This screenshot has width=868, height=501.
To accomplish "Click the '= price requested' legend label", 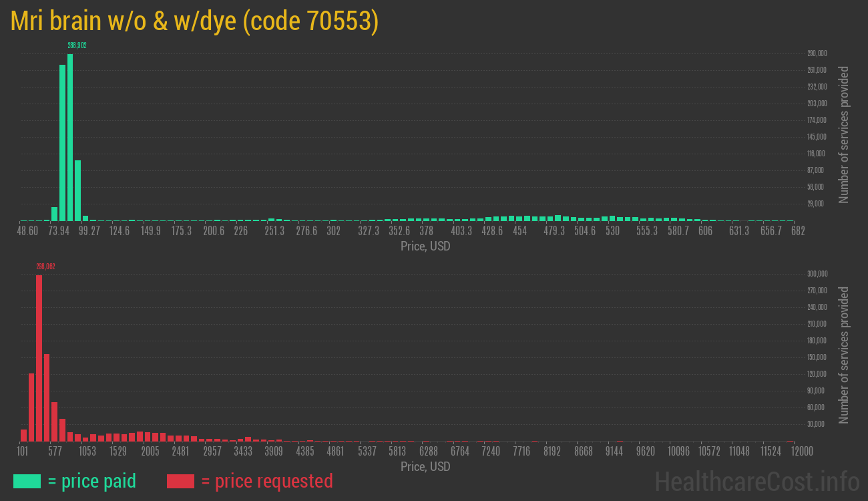I will coord(266,481).
